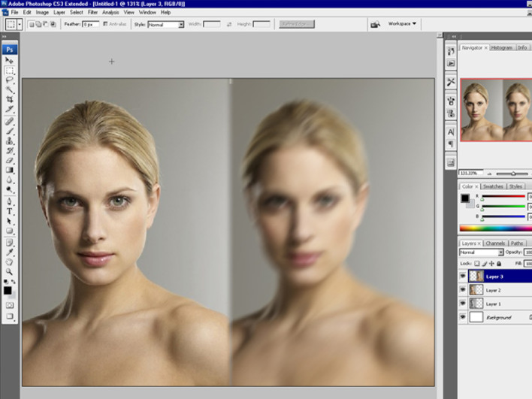
Task: Select the Type tool
Action: (10, 211)
